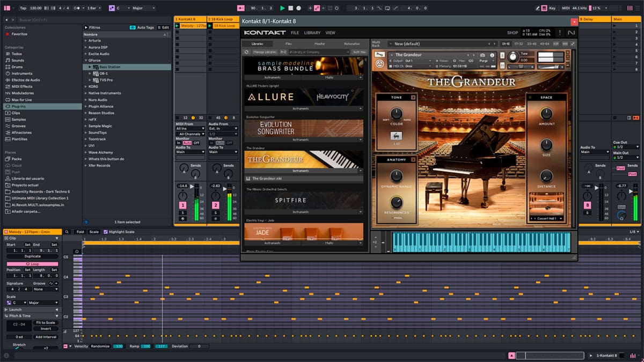Toggle Scale button in piano roll

(x=94, y=232)
